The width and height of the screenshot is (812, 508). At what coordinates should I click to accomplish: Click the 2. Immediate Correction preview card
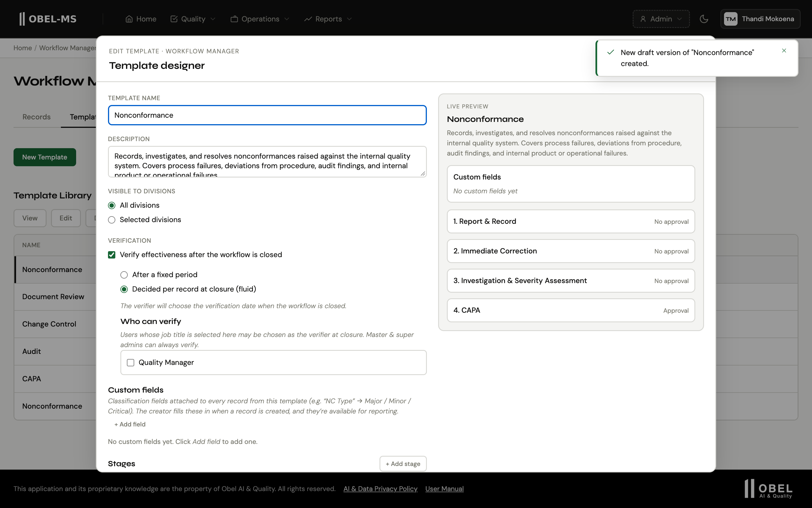click(x=571, y=251)
